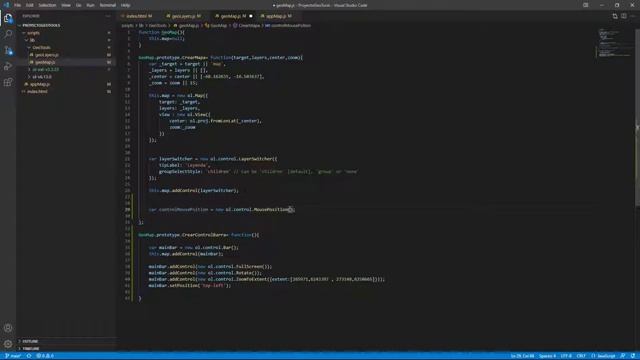Open the Terminal menu
The width and height of the screenshot is (640, 360).
click(108, 5)
